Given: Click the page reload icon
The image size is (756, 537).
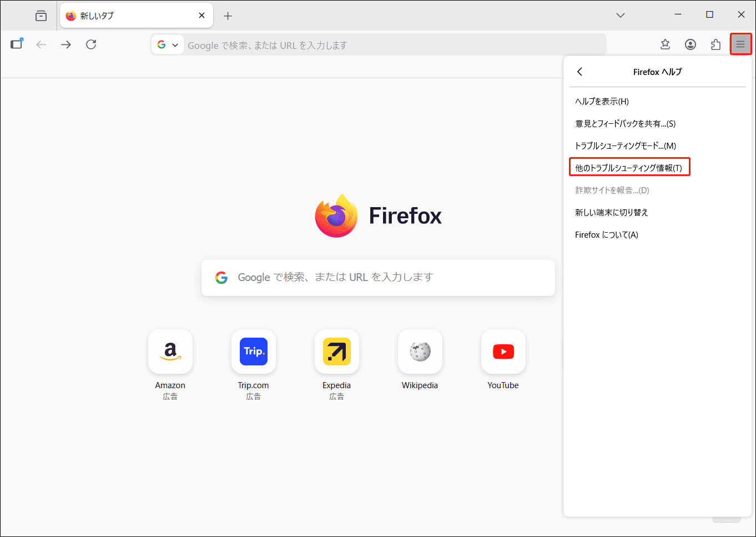Looking at the screenshot, I should point(91,44).
